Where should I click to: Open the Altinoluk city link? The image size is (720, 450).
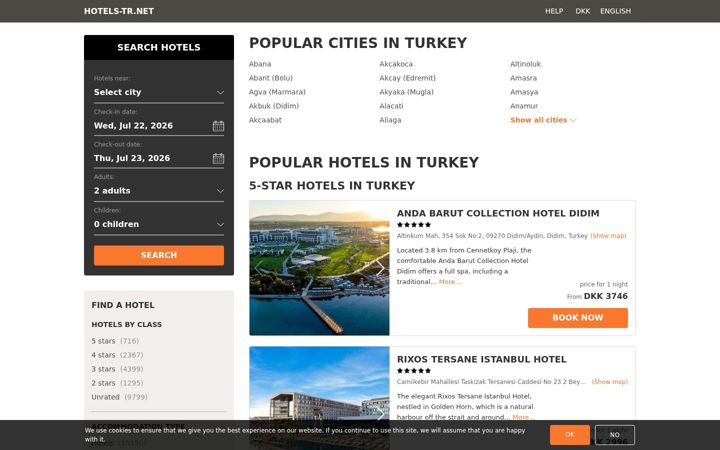point(525,64)
